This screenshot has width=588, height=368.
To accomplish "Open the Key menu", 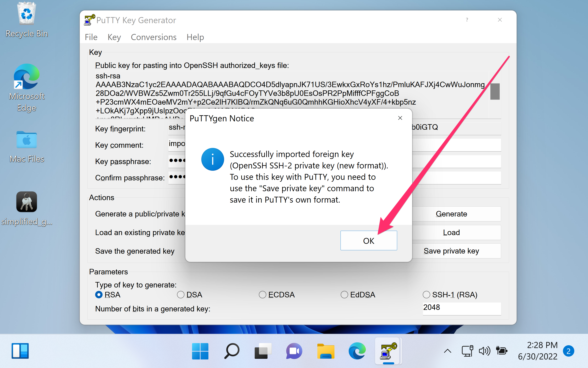I will [114, 37].
